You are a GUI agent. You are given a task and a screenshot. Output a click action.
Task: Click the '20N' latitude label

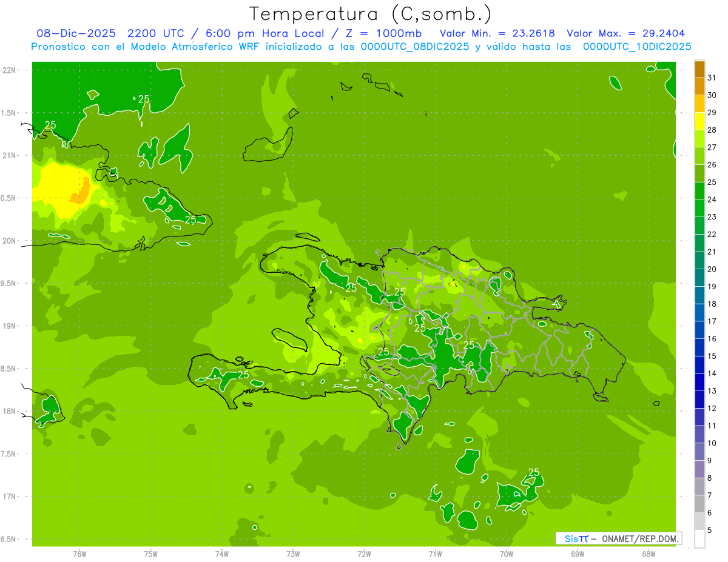pos(9,241)
